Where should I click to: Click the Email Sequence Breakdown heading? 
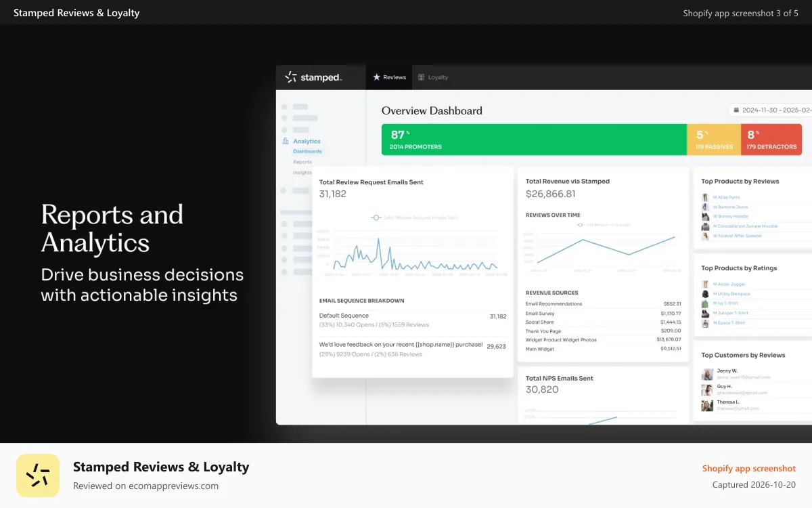[361, 301]
